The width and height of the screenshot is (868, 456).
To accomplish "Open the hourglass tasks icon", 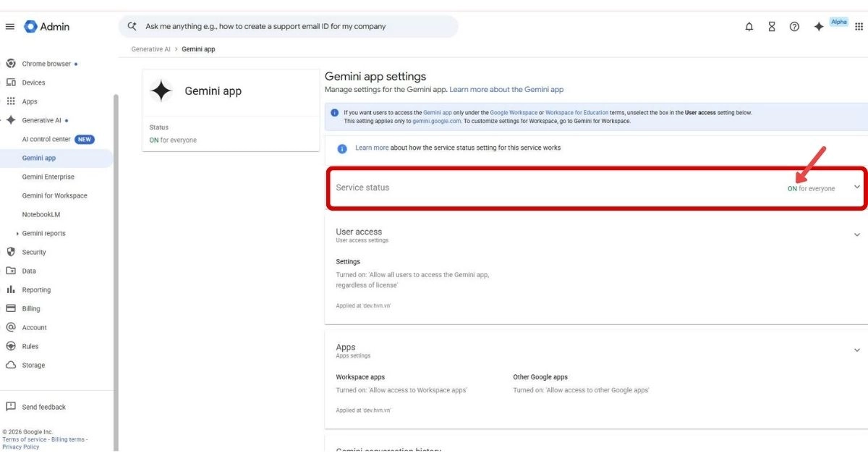I will tap(772, 27).
